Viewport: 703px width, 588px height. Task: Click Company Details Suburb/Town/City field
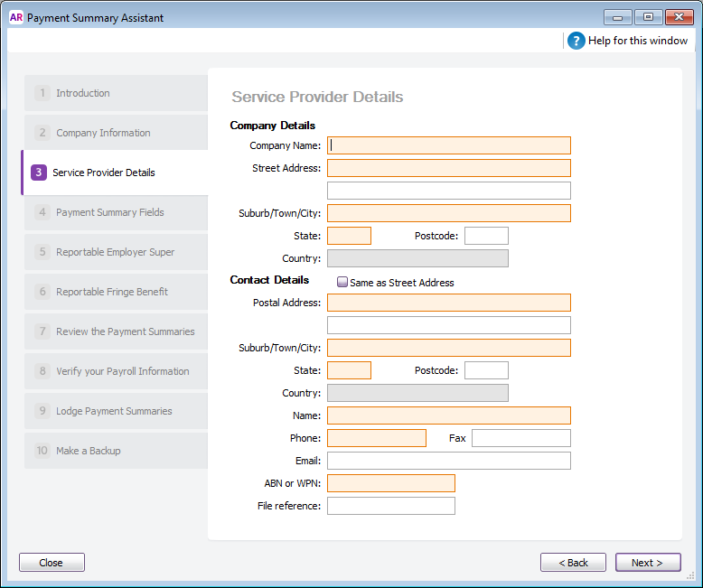(x=449, y=213)
